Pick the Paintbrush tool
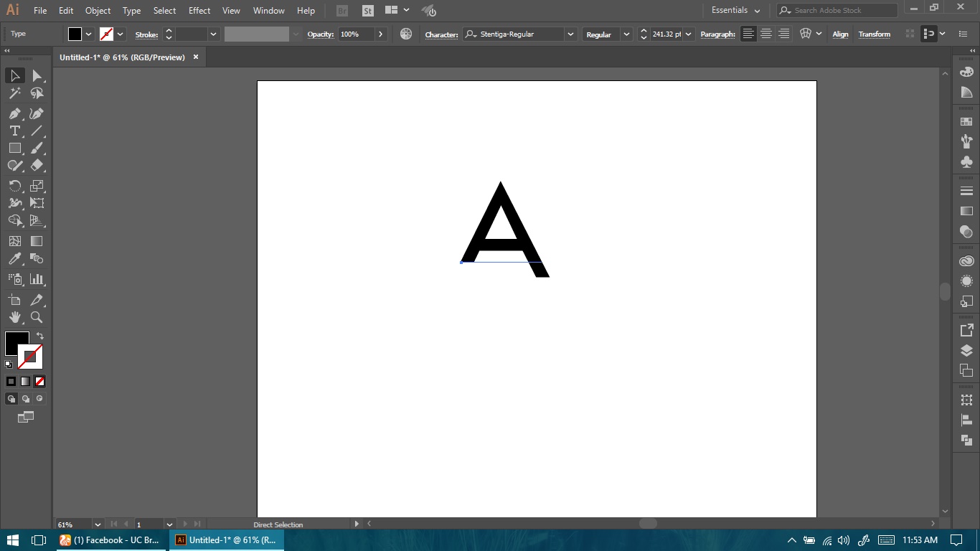The width and height of the screenshot is (980, 551). 37,148
